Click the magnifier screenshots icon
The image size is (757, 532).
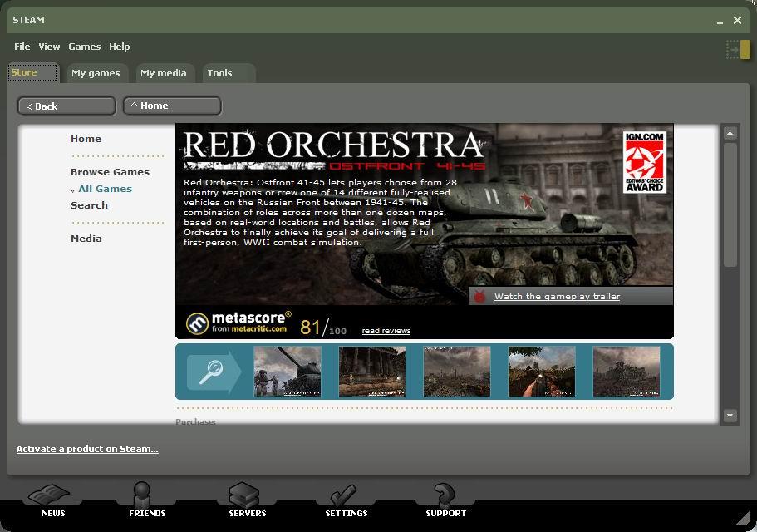pyautogui.click(x=214, y=372)
